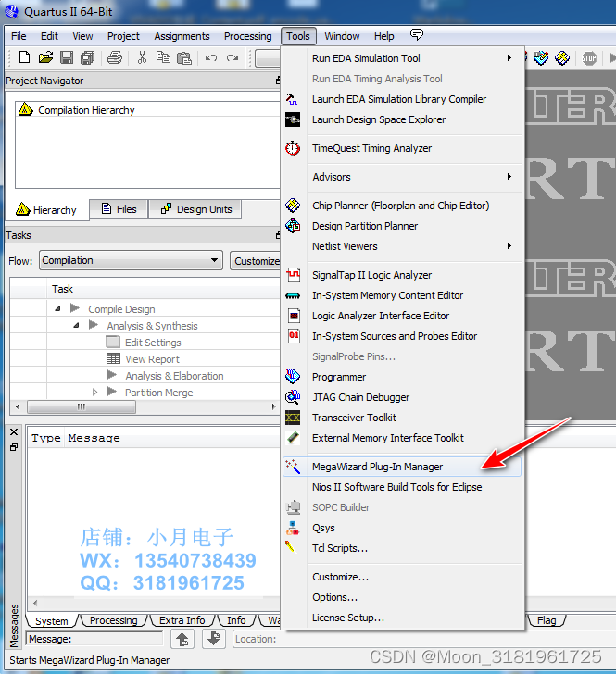Select Programmer in Tools menu

(339, 377)
